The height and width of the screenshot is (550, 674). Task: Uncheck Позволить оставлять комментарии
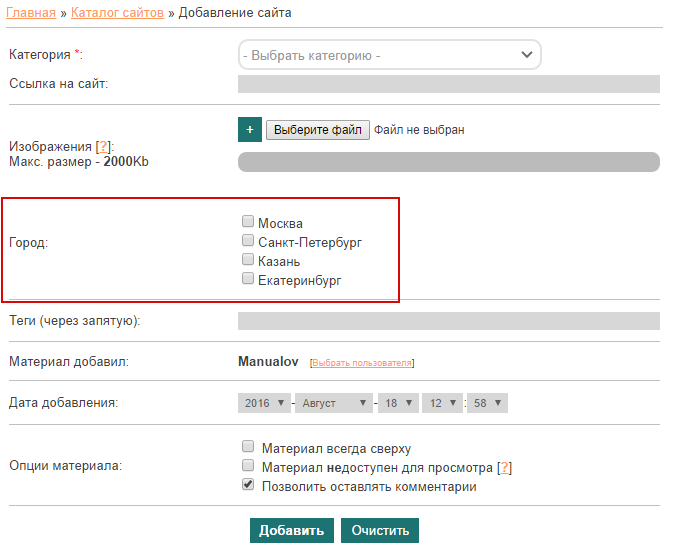(x=248, y=486)
